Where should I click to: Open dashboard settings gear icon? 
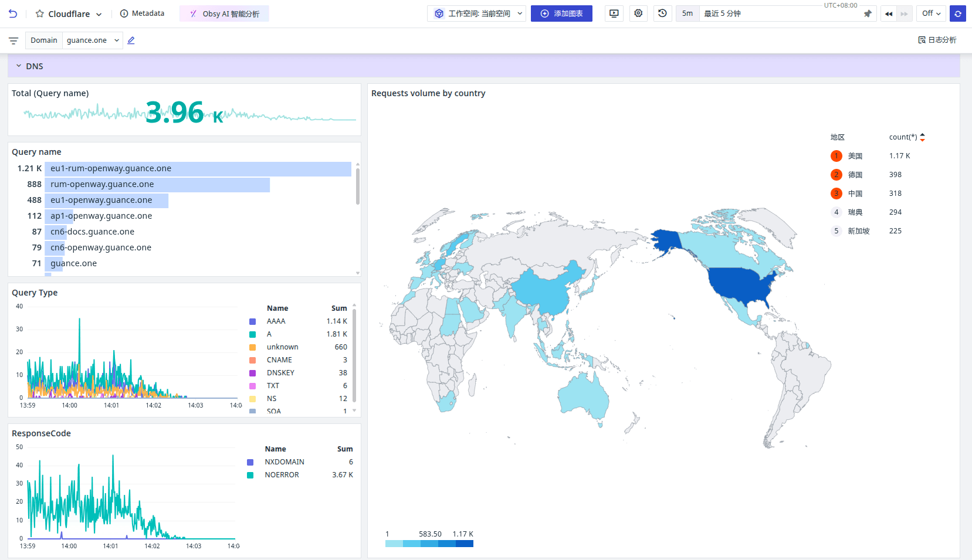638,13
